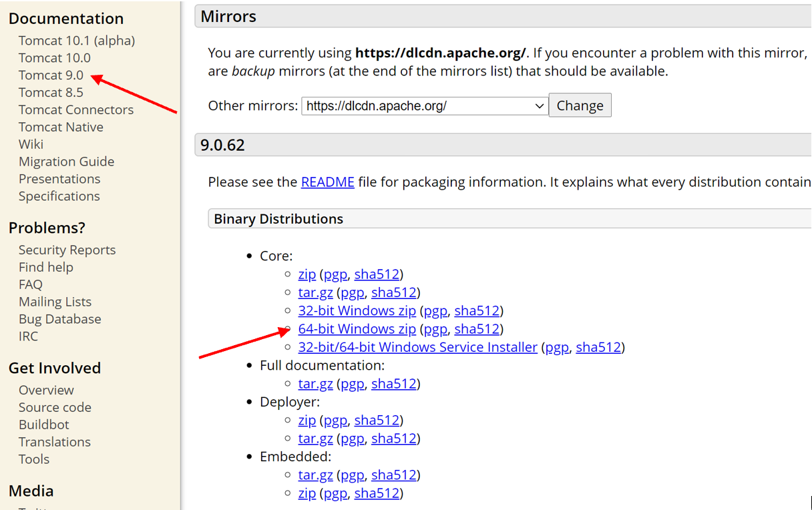Open the IRC sidebar link
Screen dimensions: 812x510
pos(28,337)
